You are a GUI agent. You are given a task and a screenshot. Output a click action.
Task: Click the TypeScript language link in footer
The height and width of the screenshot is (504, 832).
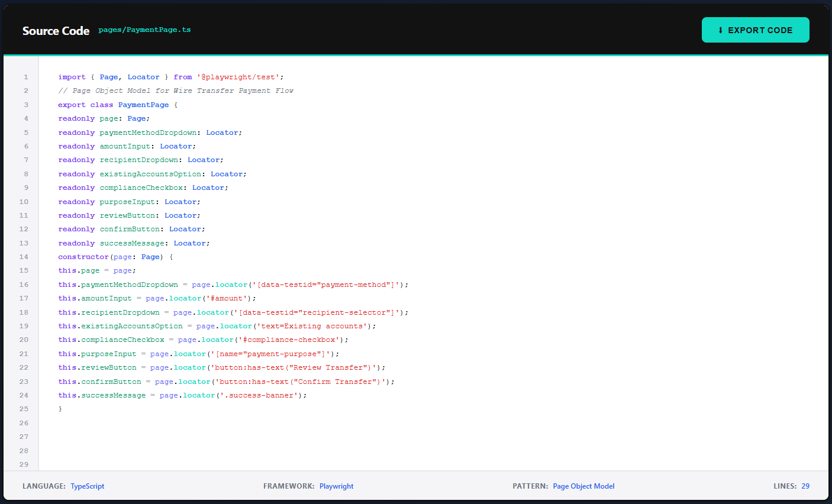point(87,486)
